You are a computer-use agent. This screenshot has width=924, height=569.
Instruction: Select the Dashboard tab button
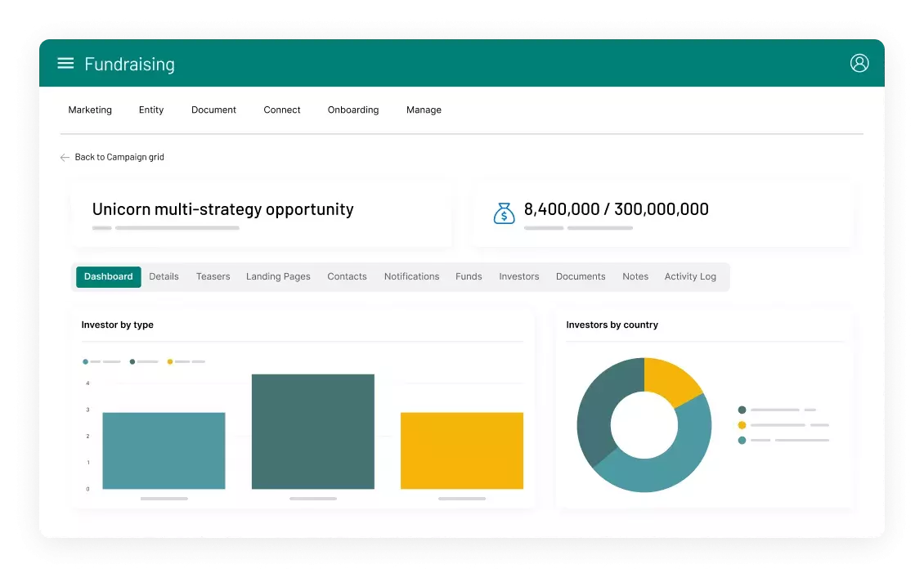click(x=108, y=276)
